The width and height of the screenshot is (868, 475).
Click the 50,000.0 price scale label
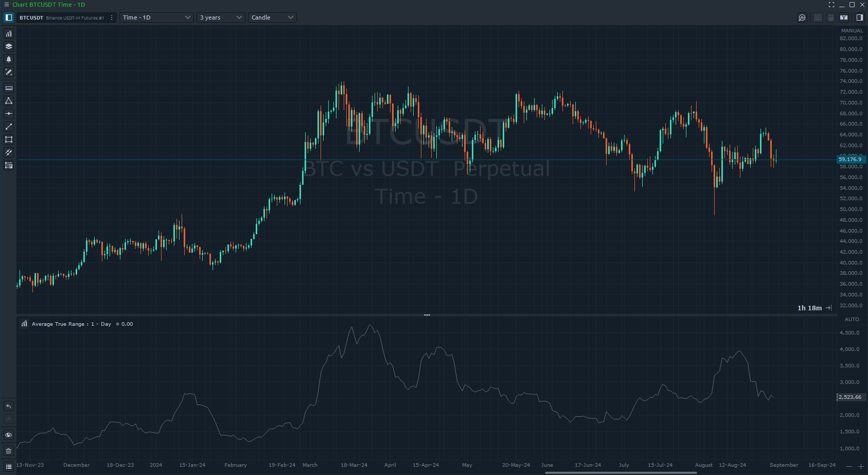[851, 209]
